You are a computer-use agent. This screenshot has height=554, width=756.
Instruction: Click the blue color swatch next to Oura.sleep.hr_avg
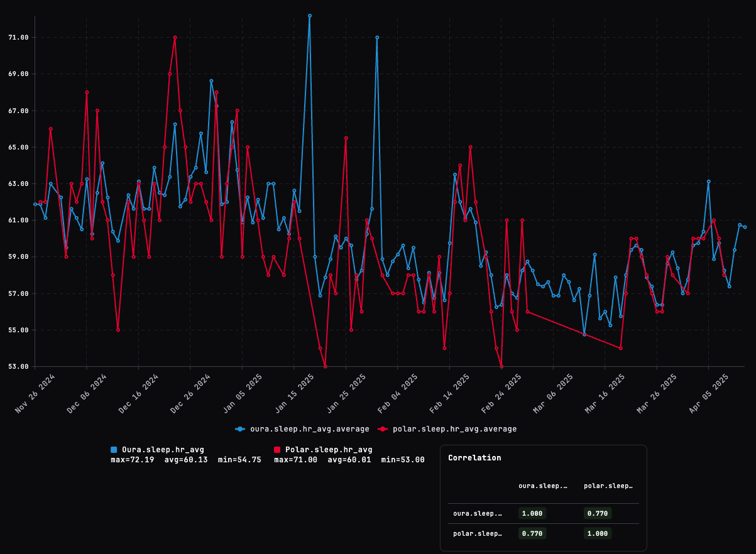[112, 450]
